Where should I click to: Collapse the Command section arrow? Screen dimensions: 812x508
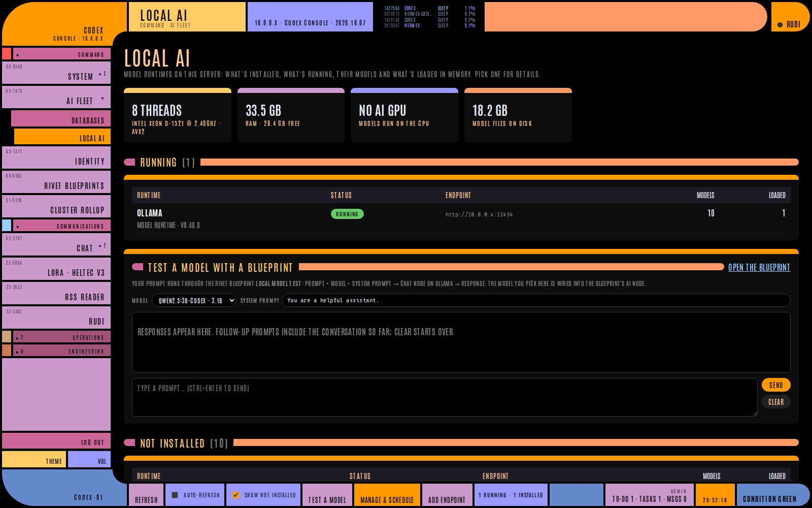(x=17, y=55)
